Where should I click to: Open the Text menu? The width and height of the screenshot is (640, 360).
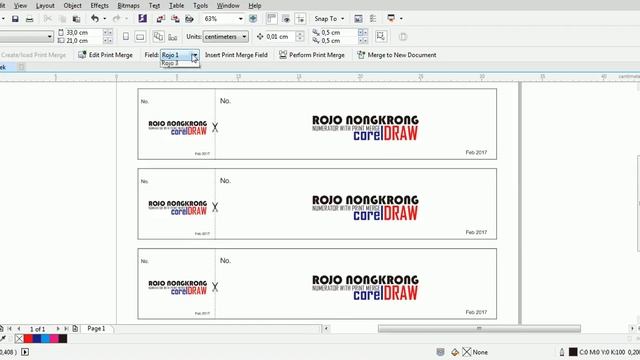click(x=154, y=6)
